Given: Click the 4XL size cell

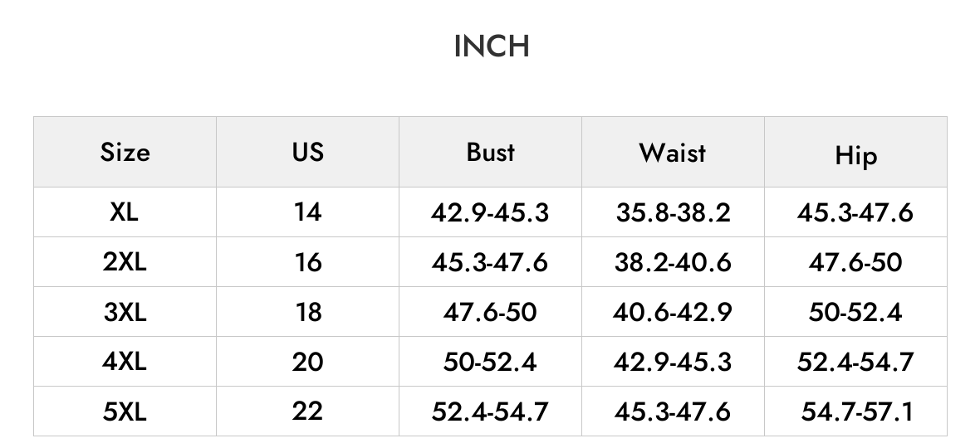Looking at the screenshot, I should (125, 362).
